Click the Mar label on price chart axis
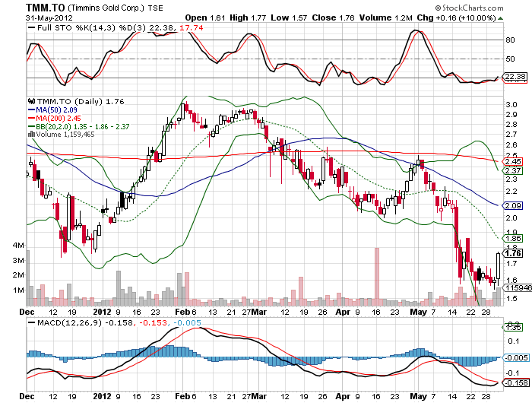Viewport: 532px width, 403px height. (259, 312)
